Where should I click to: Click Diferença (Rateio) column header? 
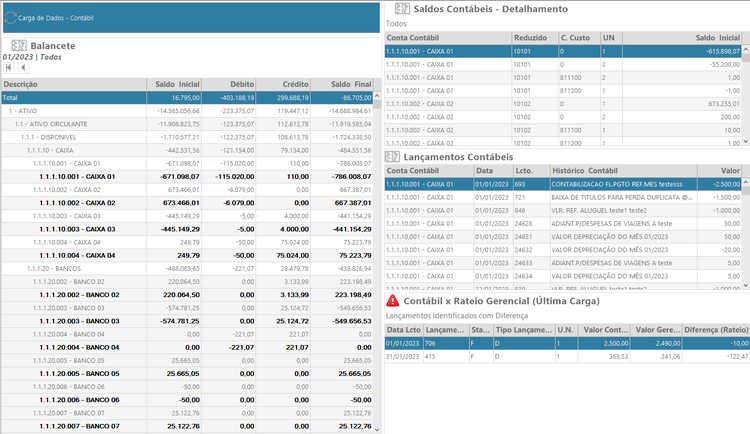click(x=716, y=330)
